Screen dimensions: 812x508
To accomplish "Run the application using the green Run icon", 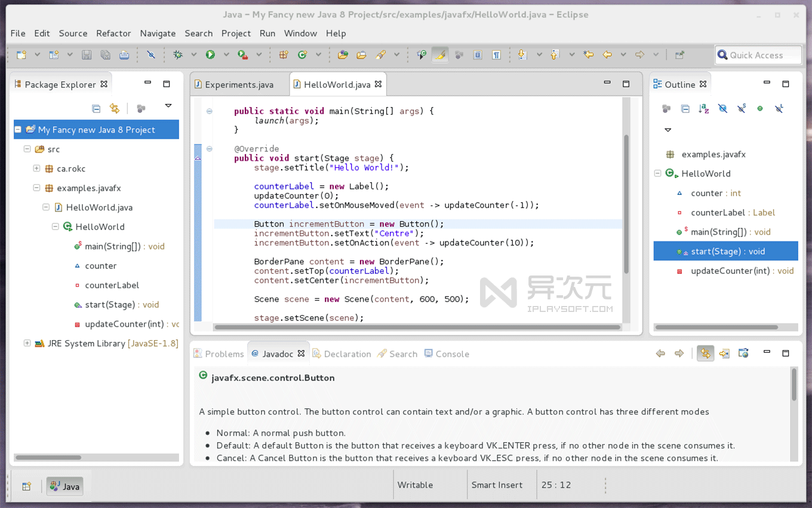I will 210,54.
